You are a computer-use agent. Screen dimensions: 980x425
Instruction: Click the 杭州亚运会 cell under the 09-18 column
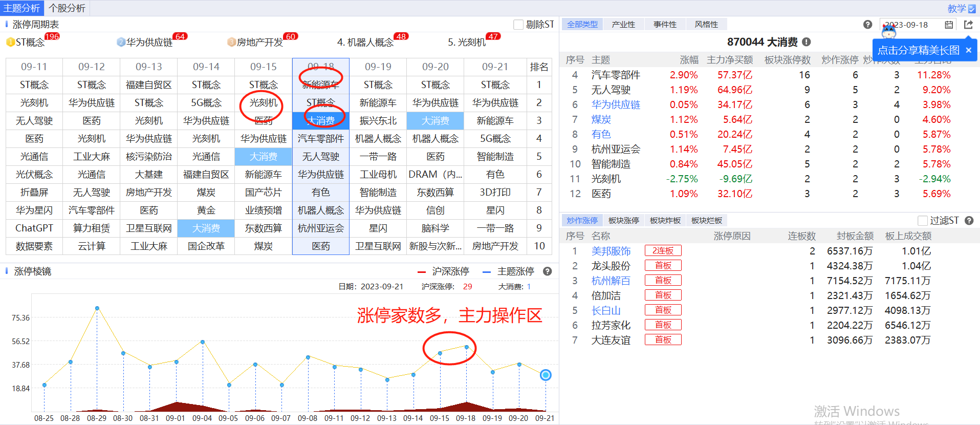321,228
